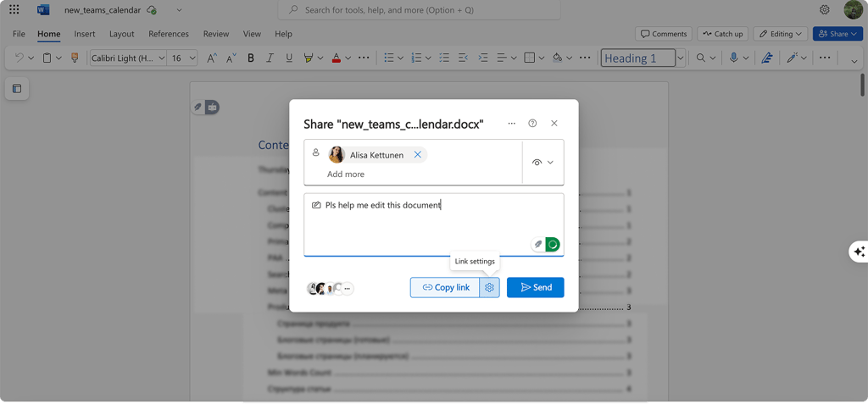Open Link settings gear
Screen dimensions: 868x404
[489, 287]
